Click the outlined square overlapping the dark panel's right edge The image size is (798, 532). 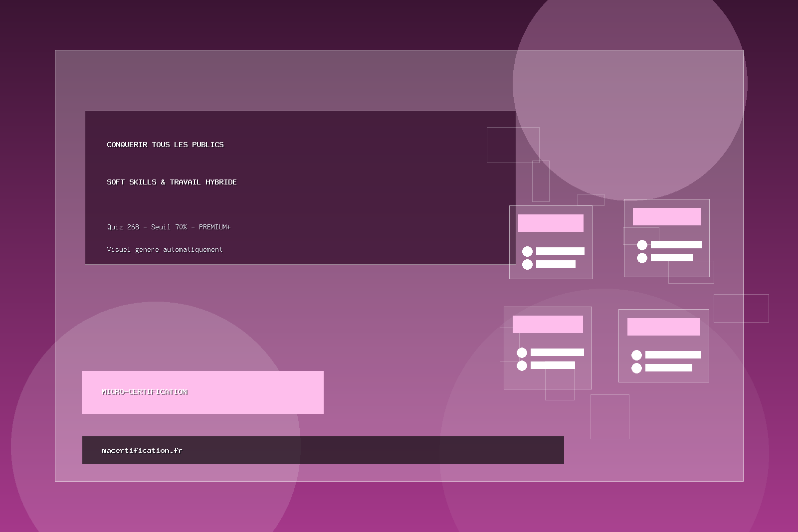tap(513, 145)
